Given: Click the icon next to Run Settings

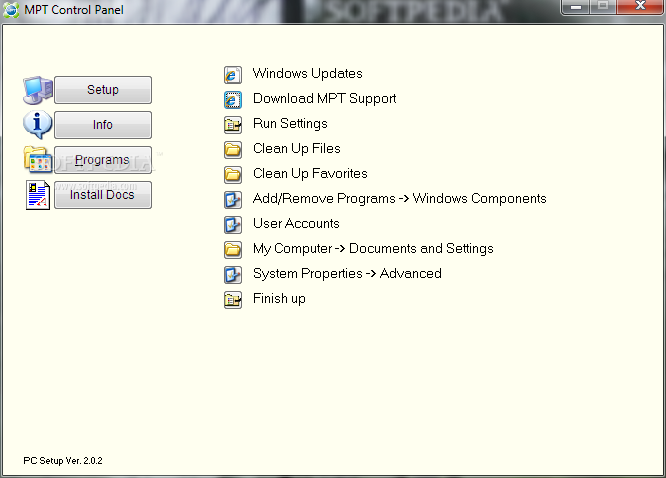Looking at the screenshot, I should (x=233, y=125).
